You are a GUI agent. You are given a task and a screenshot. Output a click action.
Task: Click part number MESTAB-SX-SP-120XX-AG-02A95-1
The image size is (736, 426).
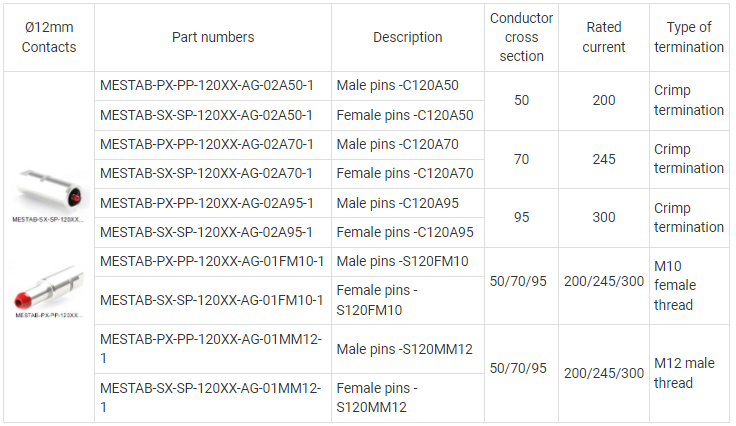tap(207, 232)
